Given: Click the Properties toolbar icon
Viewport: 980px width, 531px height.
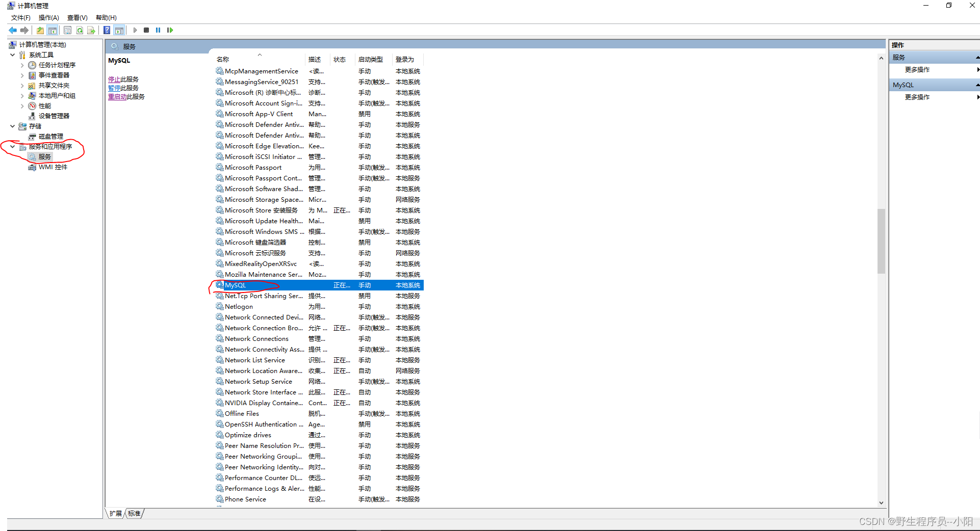Looking at the screenshot, I should coord(67,30).
